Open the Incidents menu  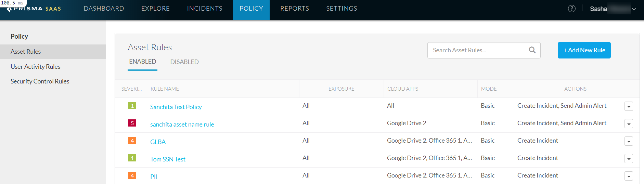[205, 9]
